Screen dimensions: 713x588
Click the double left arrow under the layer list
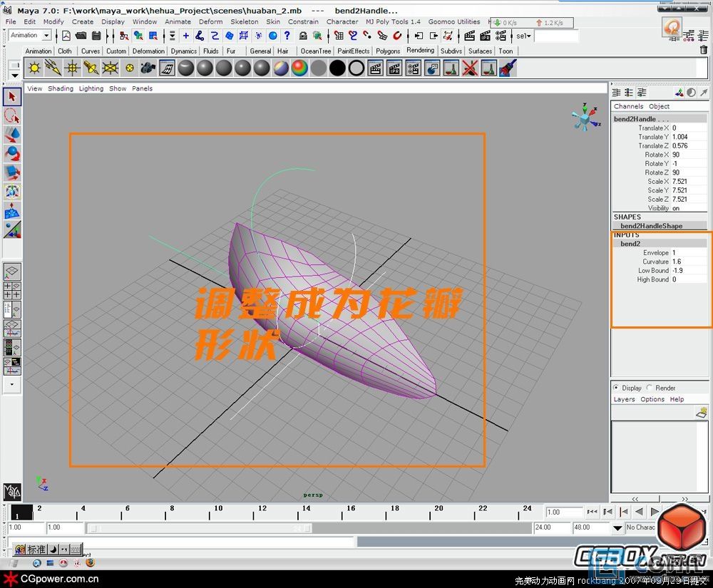pos(635,498)
